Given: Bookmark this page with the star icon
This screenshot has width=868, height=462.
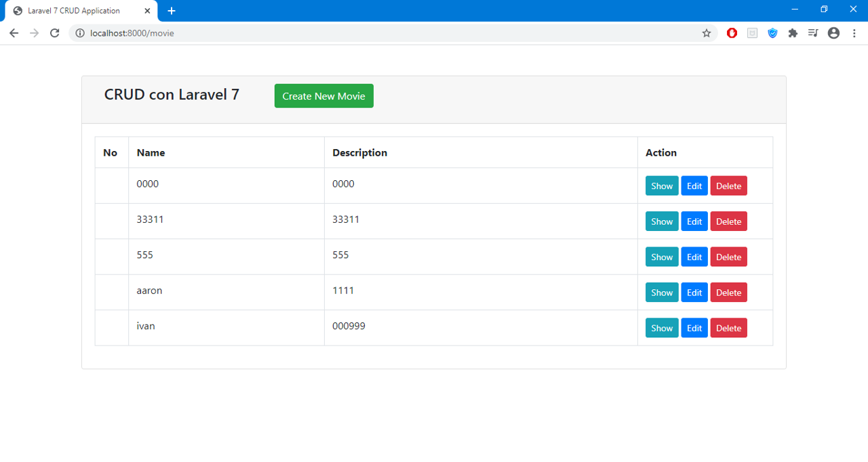Looking at the screenshot, I should (x=706, y=33).
